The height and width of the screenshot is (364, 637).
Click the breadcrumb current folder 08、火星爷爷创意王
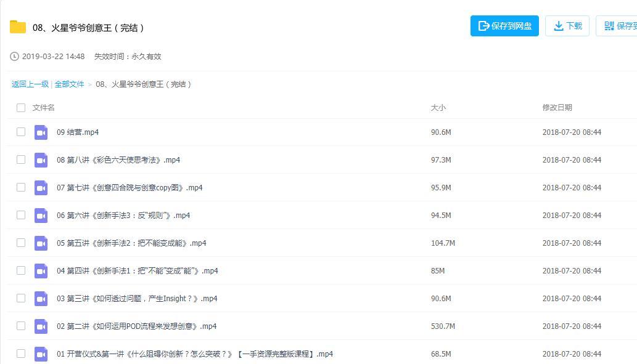144,84
